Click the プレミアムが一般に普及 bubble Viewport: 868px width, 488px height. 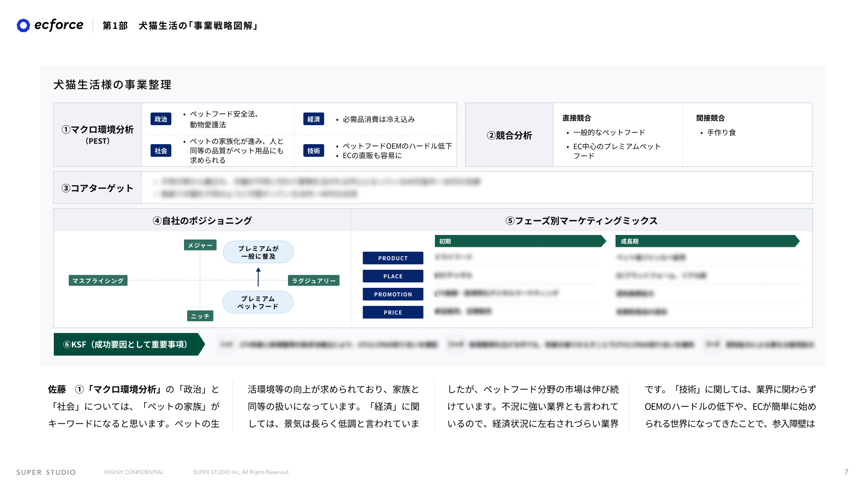(x=258, y=252)
